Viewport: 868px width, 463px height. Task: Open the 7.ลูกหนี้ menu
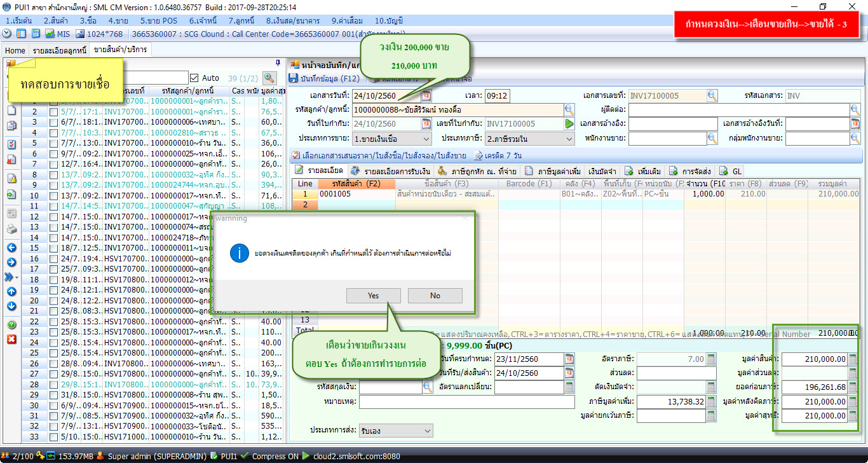tap(241, 21)
